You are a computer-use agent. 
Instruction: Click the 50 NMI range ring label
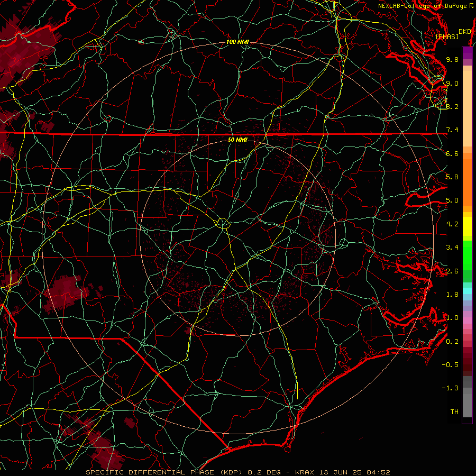tap(237, 140)
